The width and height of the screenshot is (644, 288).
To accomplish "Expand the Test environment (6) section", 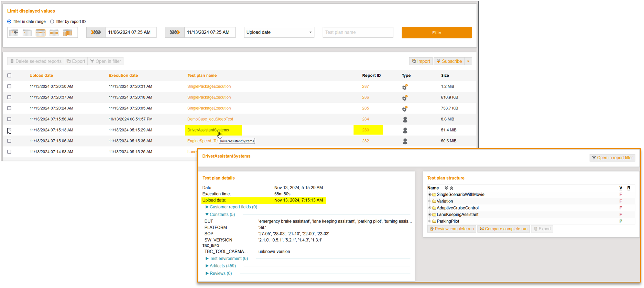I will [228, 258].
